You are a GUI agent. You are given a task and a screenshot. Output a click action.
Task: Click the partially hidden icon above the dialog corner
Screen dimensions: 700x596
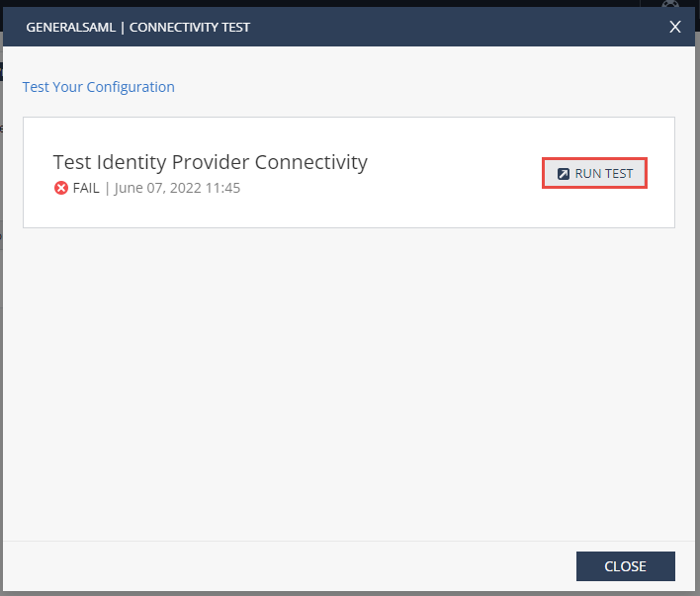pyautogui.click(x=669, y=4)
